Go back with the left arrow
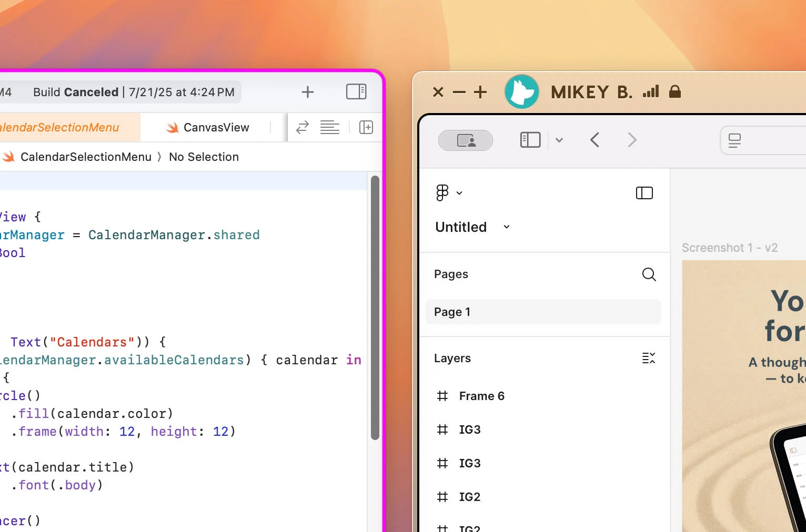The width and height of the screenshot is (806, 532). point(595,140)
